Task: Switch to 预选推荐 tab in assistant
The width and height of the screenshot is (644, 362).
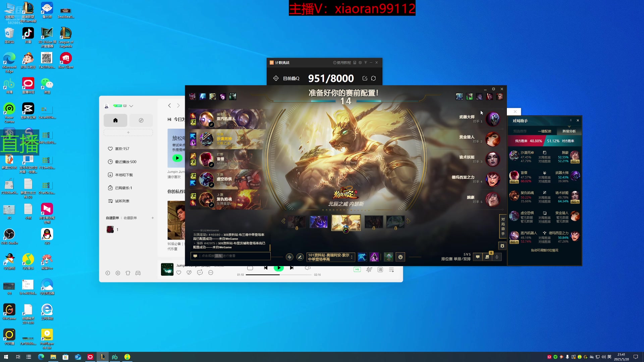Action: (520, 131)
